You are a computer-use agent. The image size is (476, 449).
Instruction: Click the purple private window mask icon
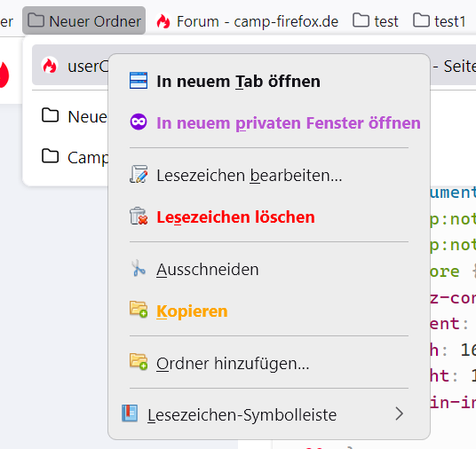[x=139, y=122]
